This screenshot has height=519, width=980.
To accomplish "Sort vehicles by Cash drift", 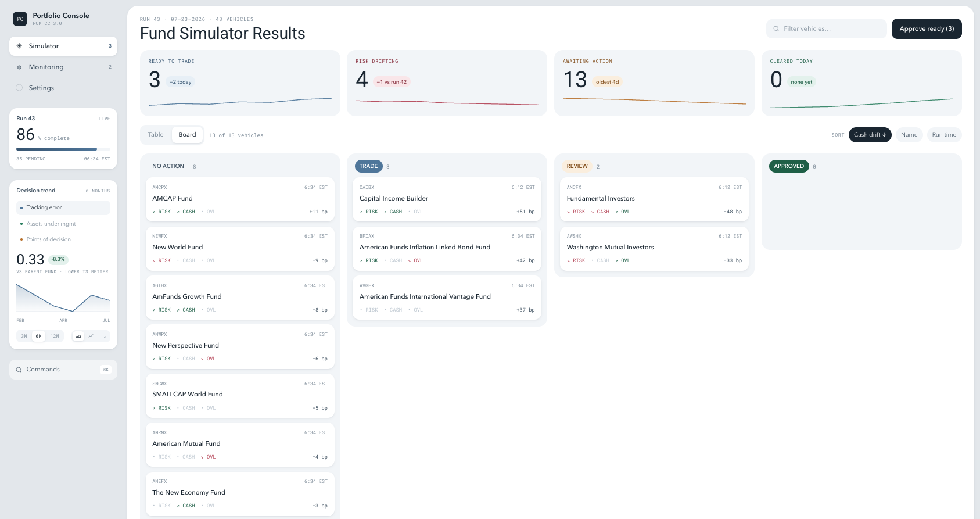I will pos(870,135).
